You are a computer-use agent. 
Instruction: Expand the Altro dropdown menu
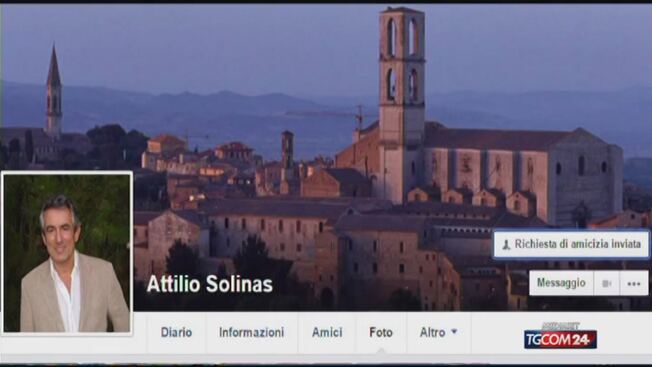coord(439,333)
